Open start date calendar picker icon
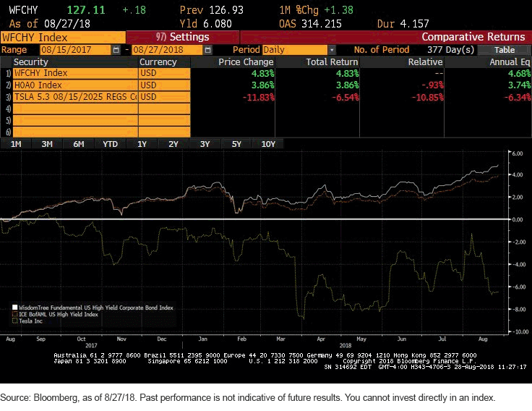 click(x=116, y=50)
